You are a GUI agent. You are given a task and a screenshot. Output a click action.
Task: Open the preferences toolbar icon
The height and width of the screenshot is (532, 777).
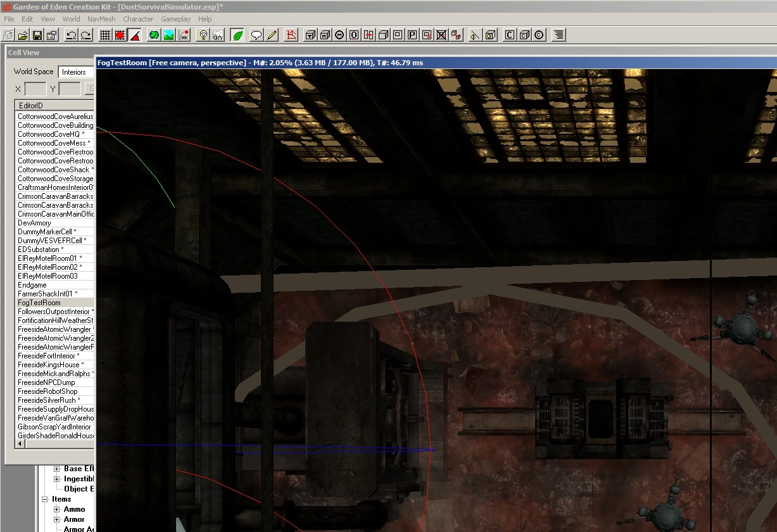click(52, 35)
